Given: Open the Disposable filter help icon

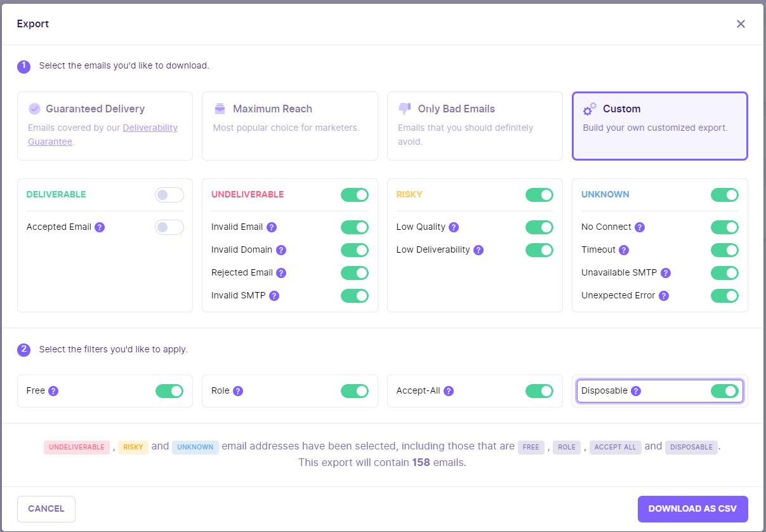Looking at the screenshot, I should tap(636, 391).
